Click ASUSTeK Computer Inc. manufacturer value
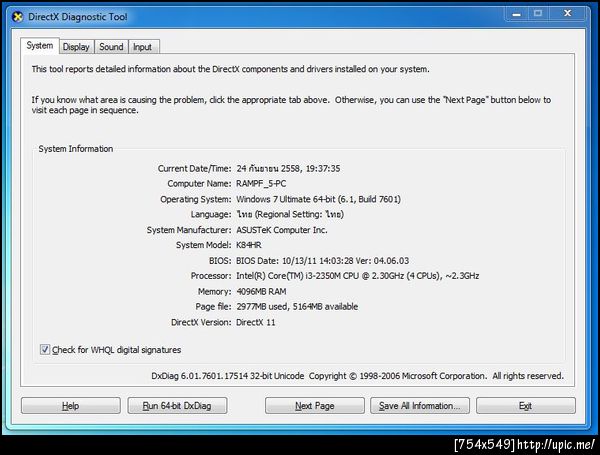This screenshot has height=455, width=600. coord(282,230)
